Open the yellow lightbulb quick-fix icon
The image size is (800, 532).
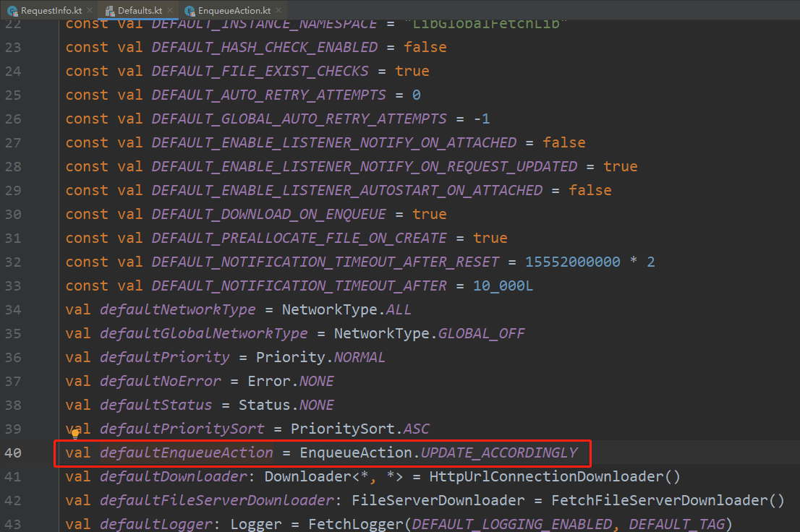pos(75,434)
